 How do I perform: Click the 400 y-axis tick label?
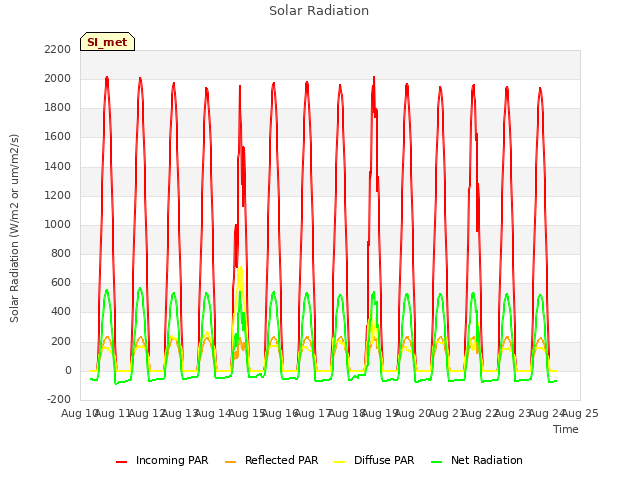[x=61, y=312]
